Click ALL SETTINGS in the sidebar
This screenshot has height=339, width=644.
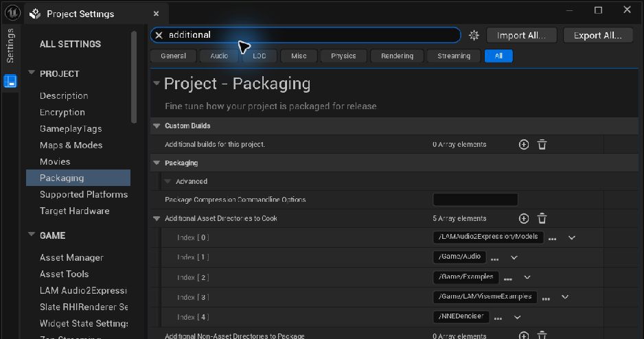click(x=70, y=44)
